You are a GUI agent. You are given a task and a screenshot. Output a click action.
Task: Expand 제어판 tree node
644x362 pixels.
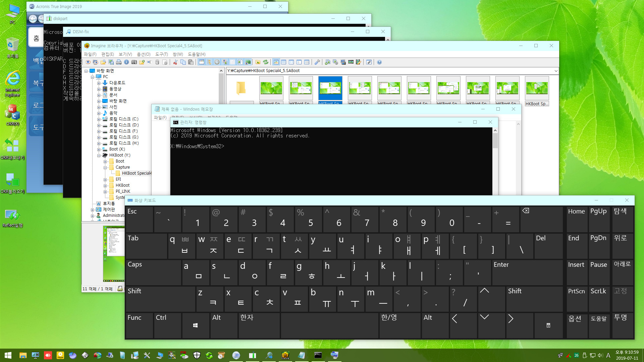coord(93,210)
